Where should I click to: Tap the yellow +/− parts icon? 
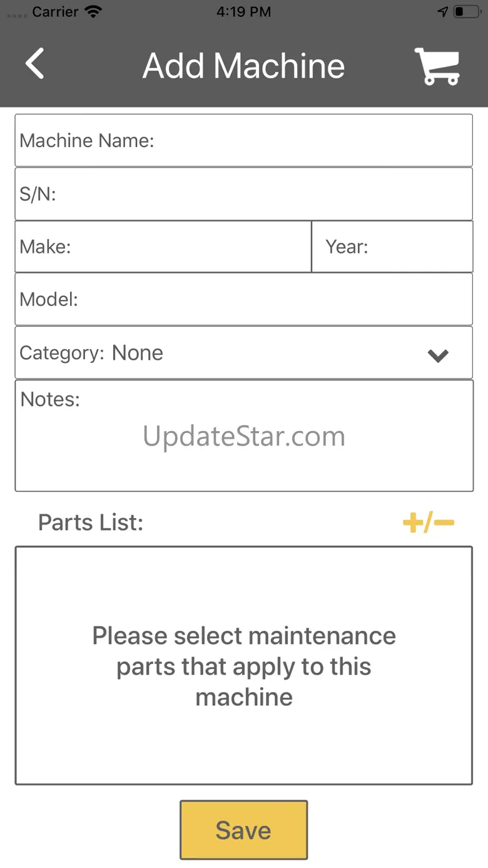click(x=429, y=523)
